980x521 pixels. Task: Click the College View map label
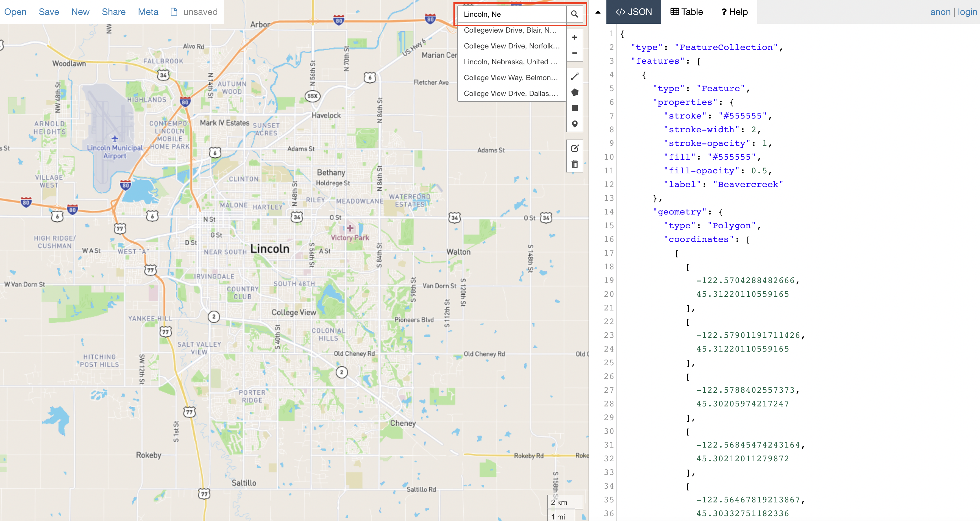294,312
